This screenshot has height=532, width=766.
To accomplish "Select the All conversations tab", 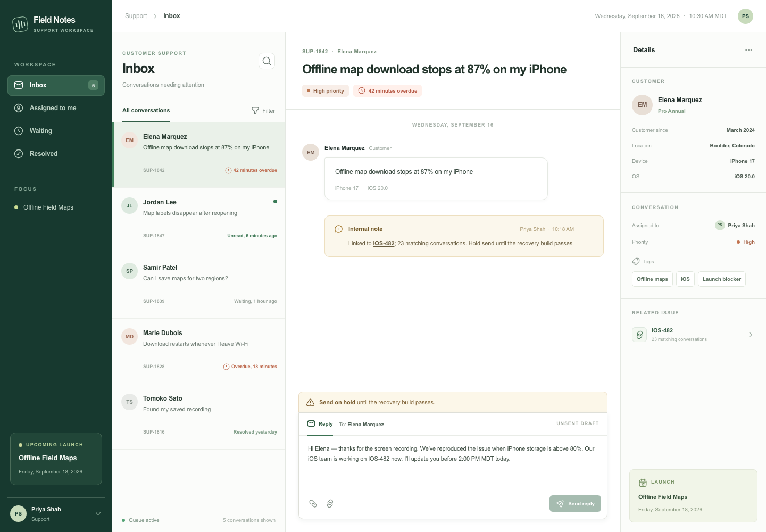I will pyautogui.click(x=146, y=111).
